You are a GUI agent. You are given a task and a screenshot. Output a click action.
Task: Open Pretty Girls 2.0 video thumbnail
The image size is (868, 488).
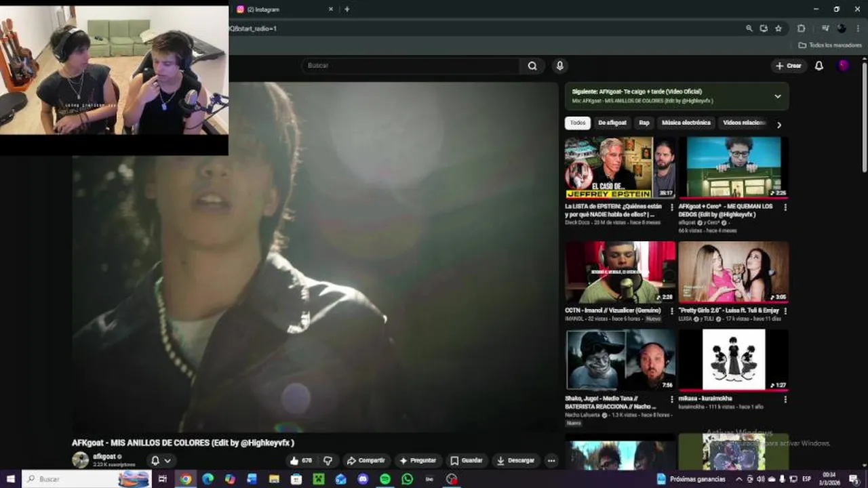point(733,272)
